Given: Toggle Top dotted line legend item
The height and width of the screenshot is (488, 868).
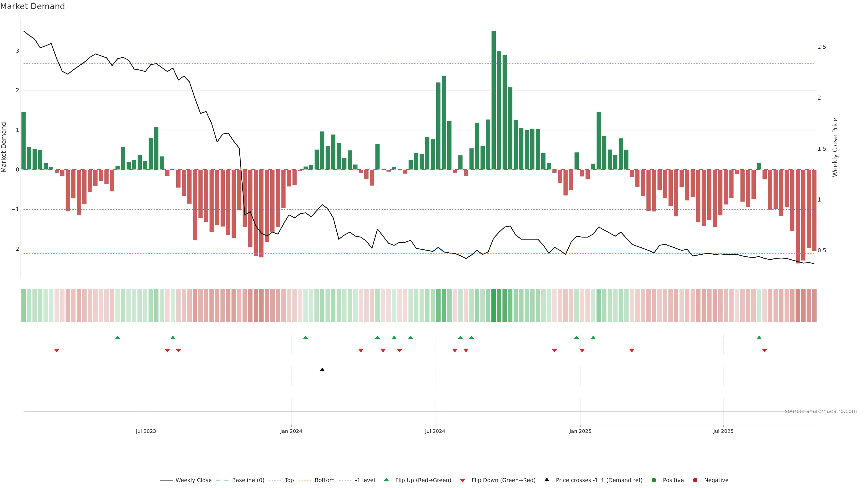Looking at the screenshot, I should click(289, 480).
